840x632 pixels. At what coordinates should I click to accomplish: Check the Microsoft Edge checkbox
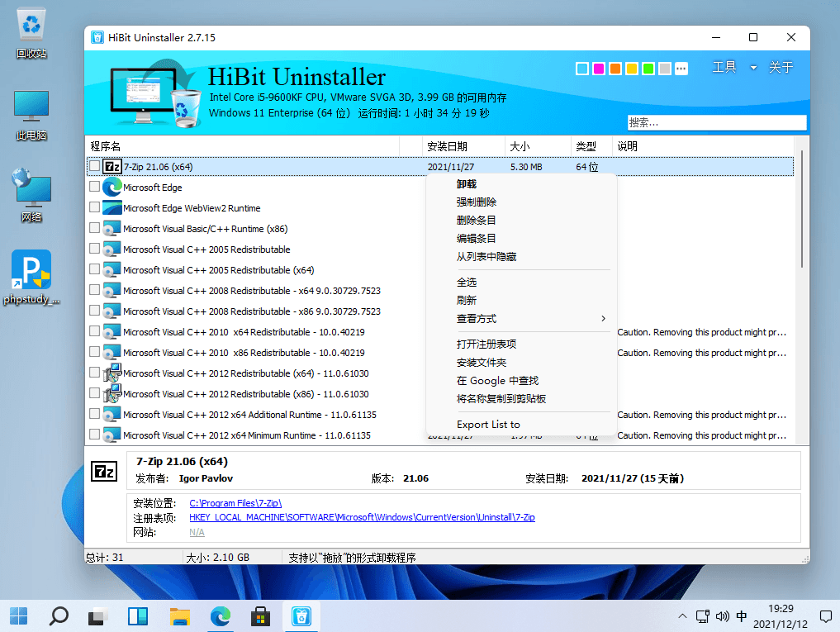click(95, 187)
